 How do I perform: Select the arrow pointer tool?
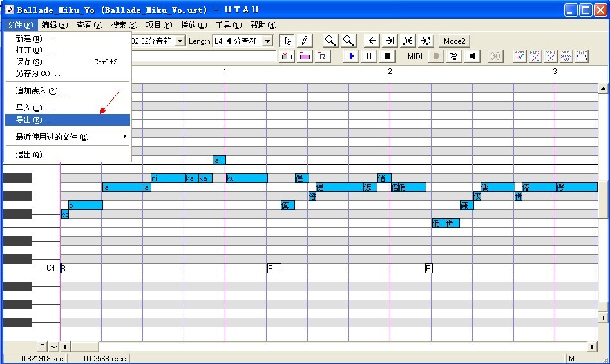pyautogui.click(x=287, y=41)
